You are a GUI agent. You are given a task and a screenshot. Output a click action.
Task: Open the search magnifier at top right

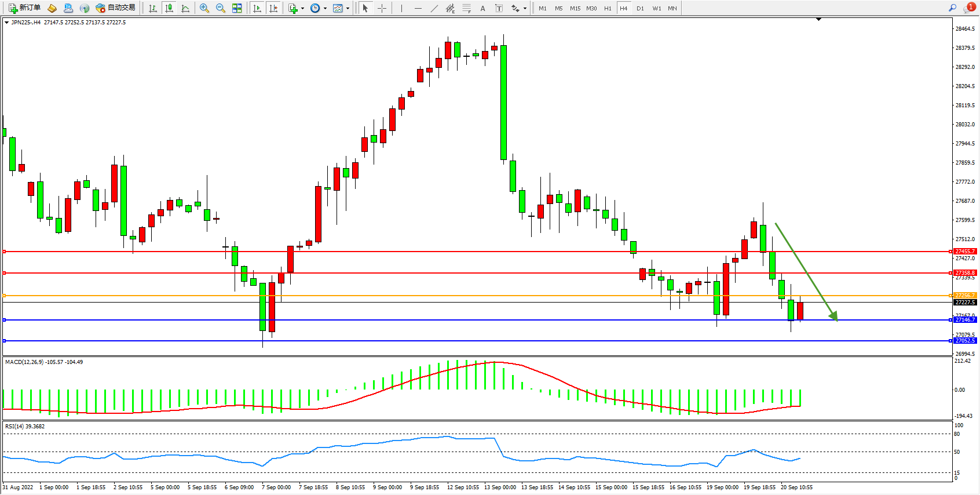coord(952,8)
